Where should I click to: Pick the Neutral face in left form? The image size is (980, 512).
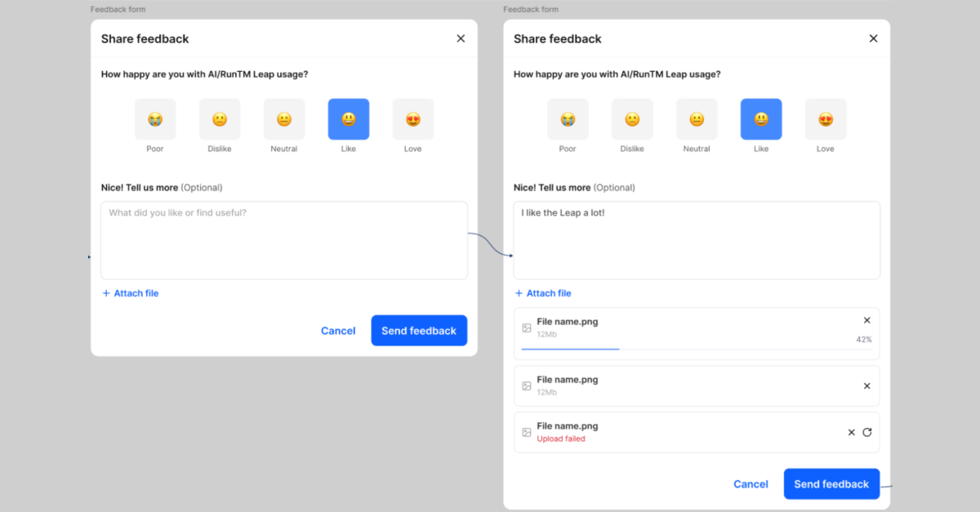pos(284,119)
